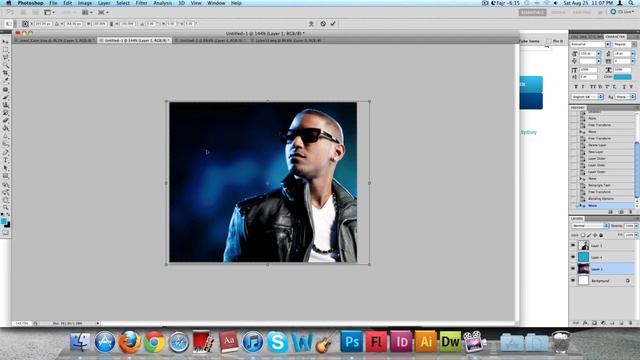
Task: Open Illustrator from the Dock
Action: [425, 341]
